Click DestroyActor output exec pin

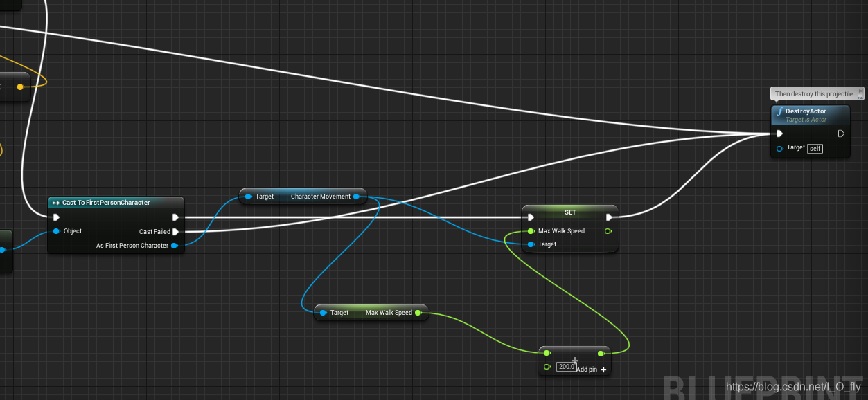pos(841,134)
